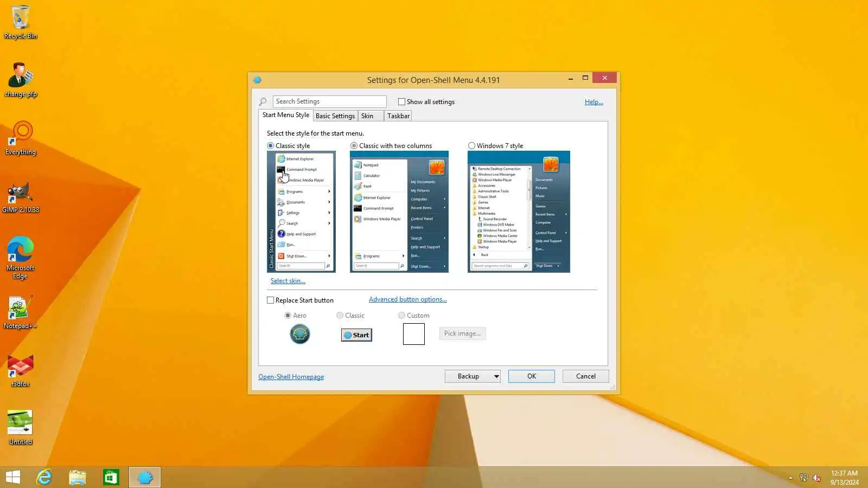
Task: Select the Windows 7 style radio button
Action: pyautogui.click(x=471, y=145)
